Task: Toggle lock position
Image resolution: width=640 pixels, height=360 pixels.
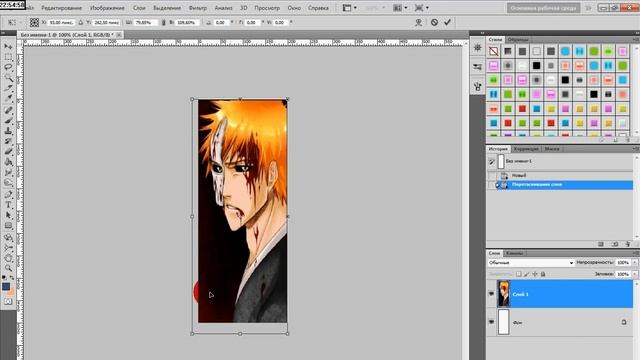Action: coord(535,274)
